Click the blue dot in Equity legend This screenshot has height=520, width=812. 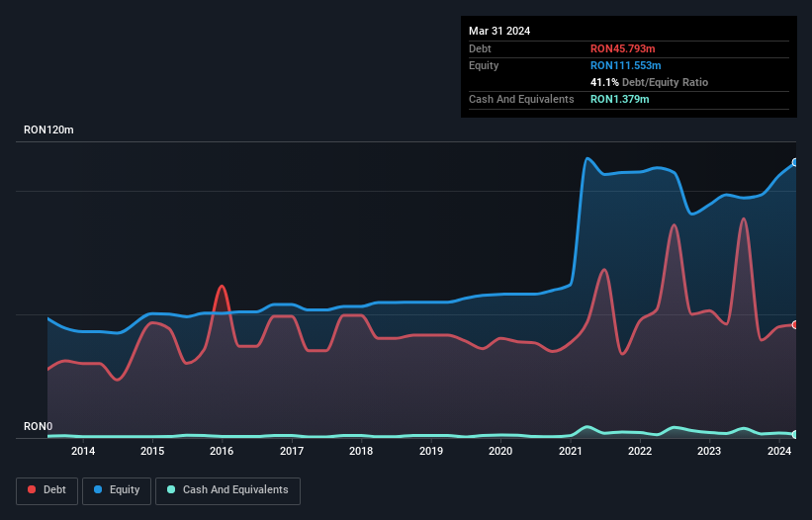coord(98,489)
